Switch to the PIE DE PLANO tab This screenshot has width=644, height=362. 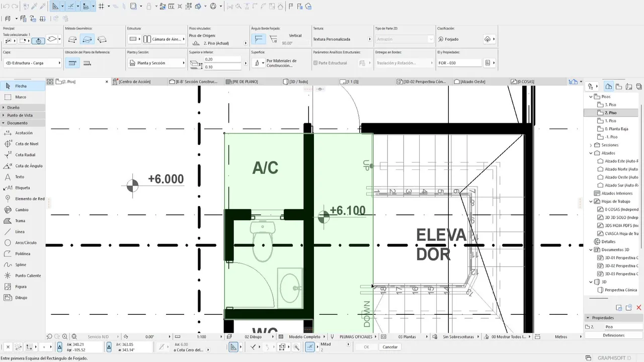point(252,81)
